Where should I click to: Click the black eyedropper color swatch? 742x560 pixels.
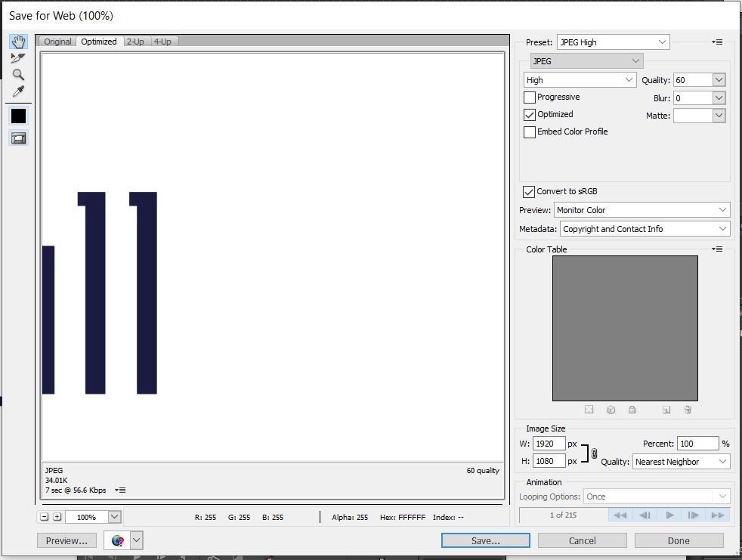coord(18,116)
